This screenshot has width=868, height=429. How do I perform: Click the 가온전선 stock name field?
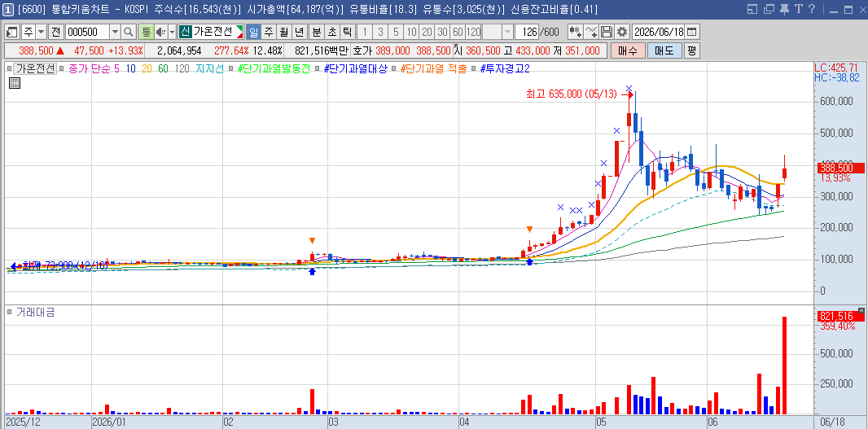pos(213,32)
